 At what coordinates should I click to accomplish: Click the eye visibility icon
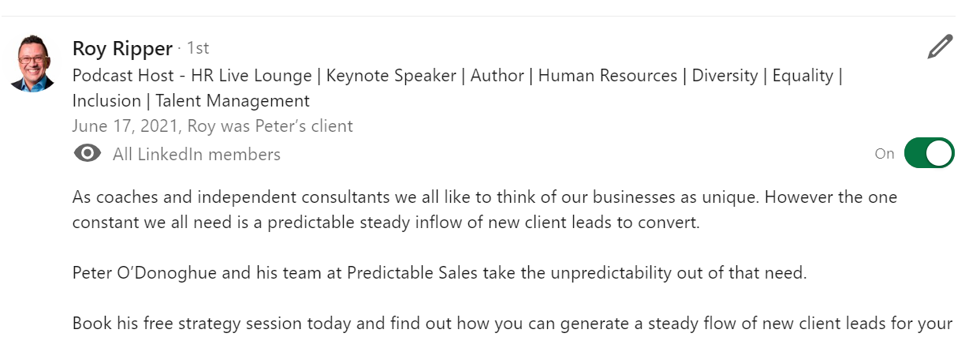[x=87, y=153]
